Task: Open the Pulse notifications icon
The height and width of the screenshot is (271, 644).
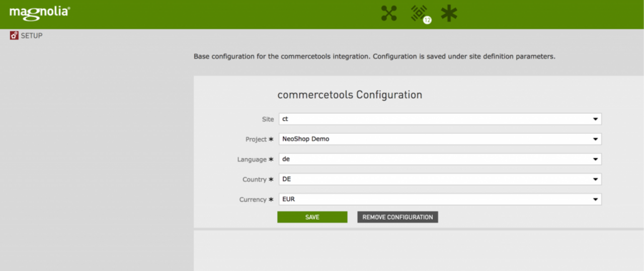Action: [418, 12]
